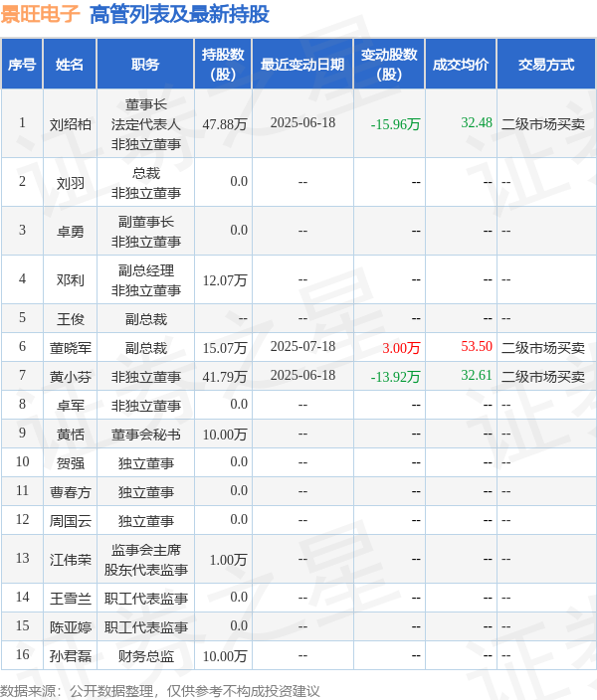597x700 pixels.
Task: Click the average price 32.48
Action: tap(477, 122)
